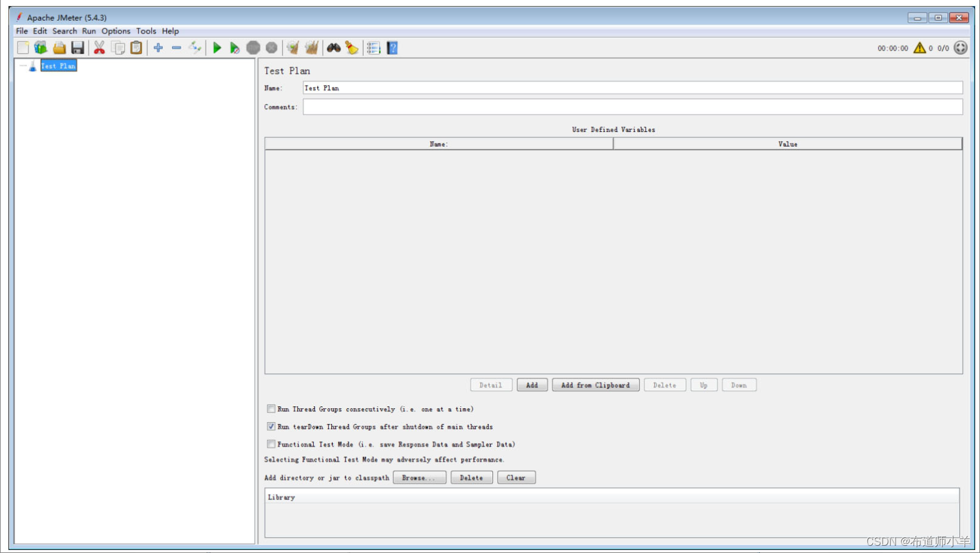Click the Value column header
The image size is (980, 553).
788,144
